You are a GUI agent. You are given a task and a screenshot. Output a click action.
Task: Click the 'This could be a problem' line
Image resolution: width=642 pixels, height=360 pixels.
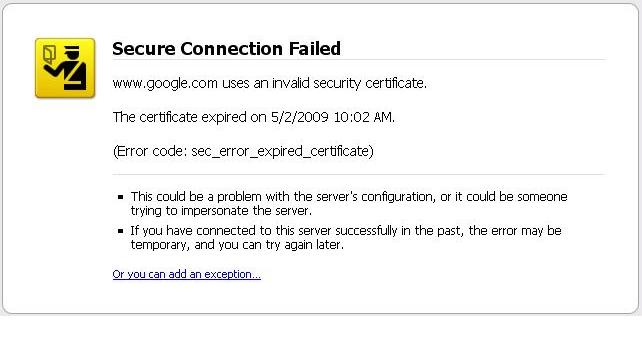coord(349,197)
